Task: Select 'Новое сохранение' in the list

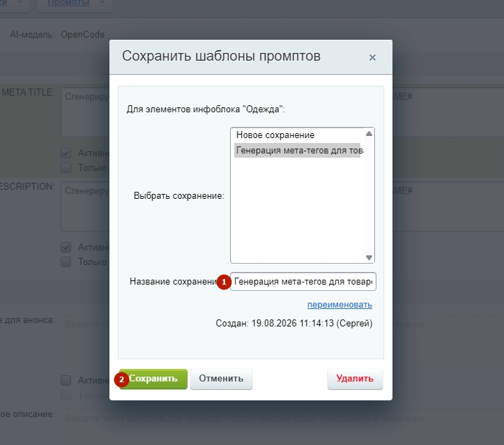Action: pos(298,135)
